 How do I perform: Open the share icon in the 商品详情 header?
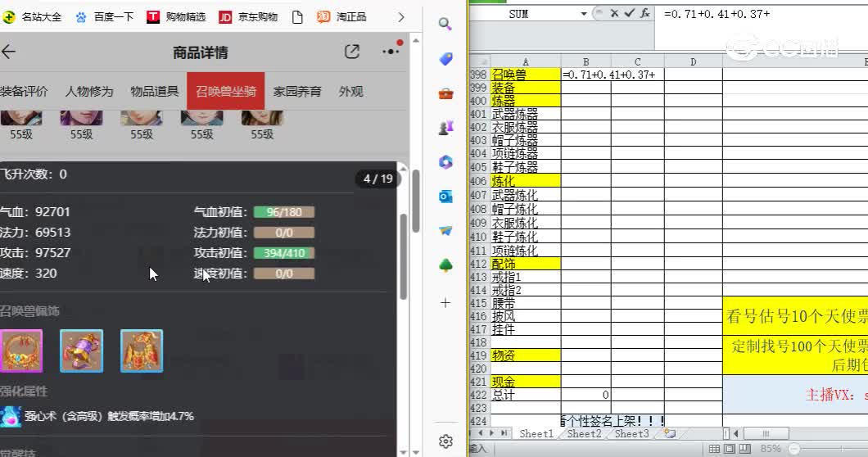pyautogui.click(x=352, y=52)
